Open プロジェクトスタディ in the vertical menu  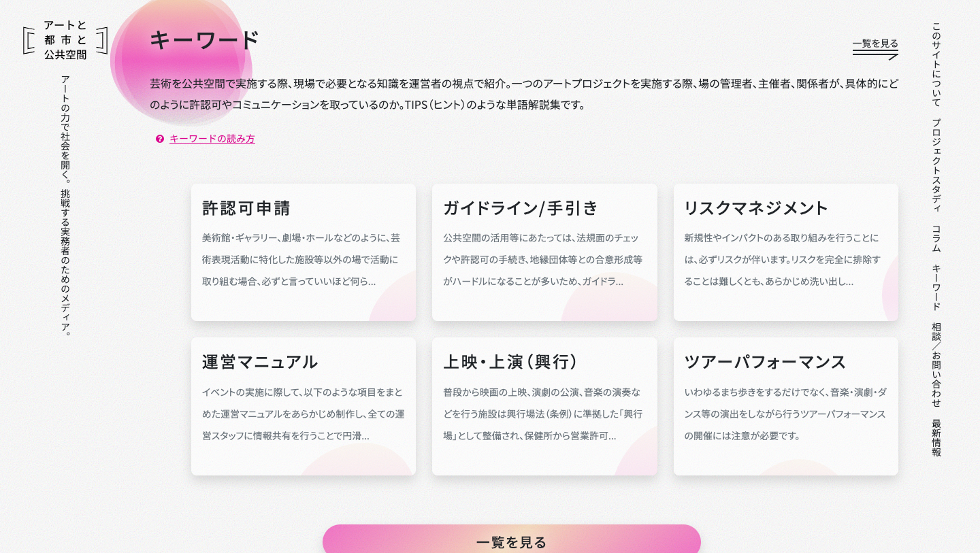936,165
